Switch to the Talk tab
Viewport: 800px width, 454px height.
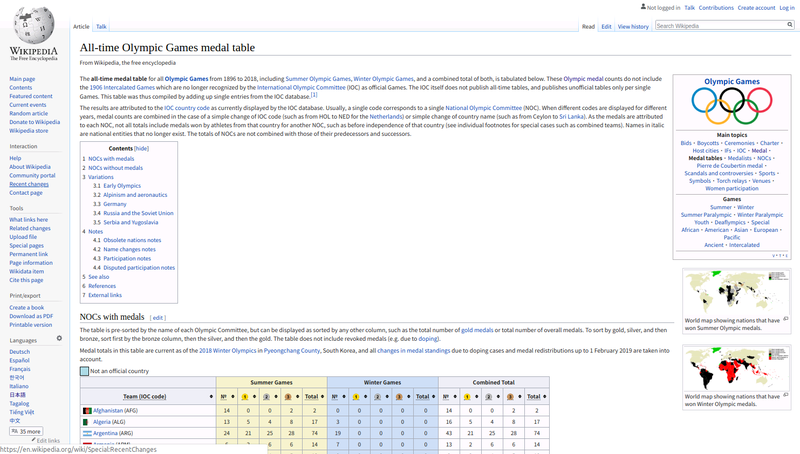coord(101,27)
